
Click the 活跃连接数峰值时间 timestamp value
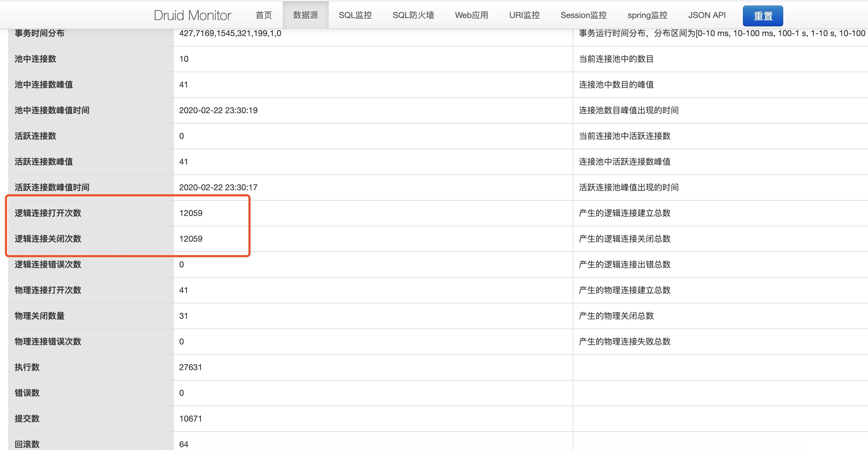coord(218,187)
